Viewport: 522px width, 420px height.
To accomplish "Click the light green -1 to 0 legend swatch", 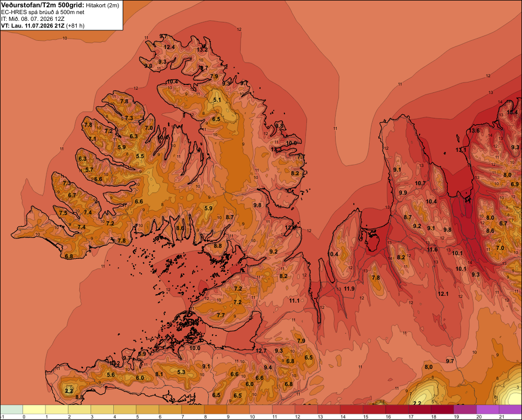I will 11,410.
